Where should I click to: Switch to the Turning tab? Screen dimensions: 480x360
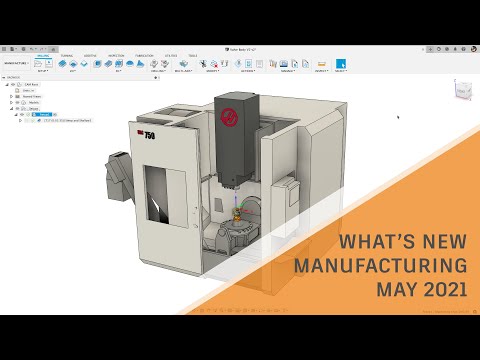(67, 56)
